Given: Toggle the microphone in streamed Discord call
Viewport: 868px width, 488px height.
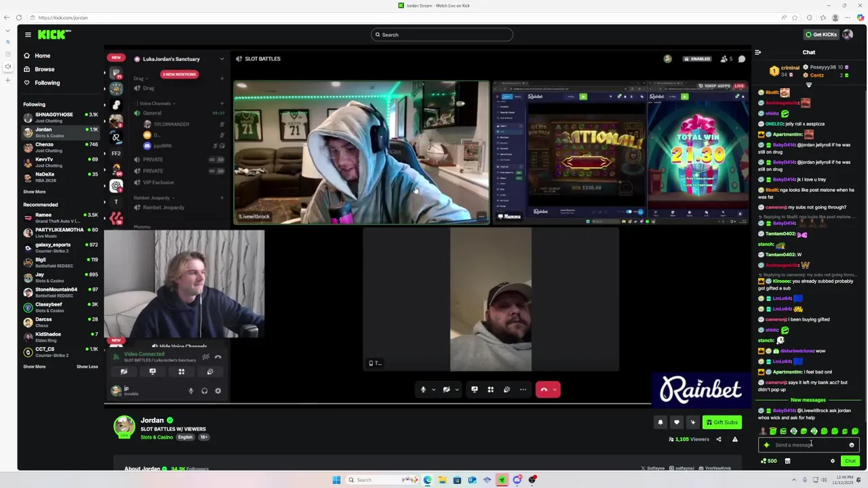Looking at the screenshot, I should [x=423, y=389].
